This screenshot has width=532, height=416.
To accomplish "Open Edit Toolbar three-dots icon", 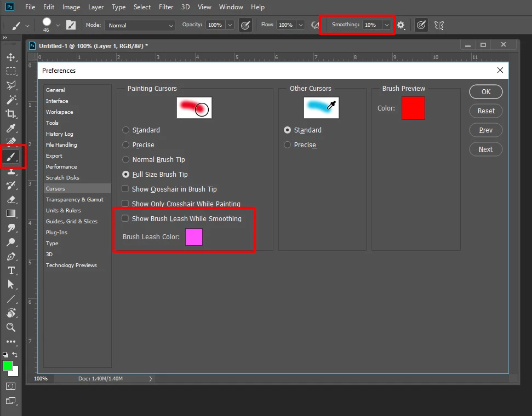I will 11,342.
